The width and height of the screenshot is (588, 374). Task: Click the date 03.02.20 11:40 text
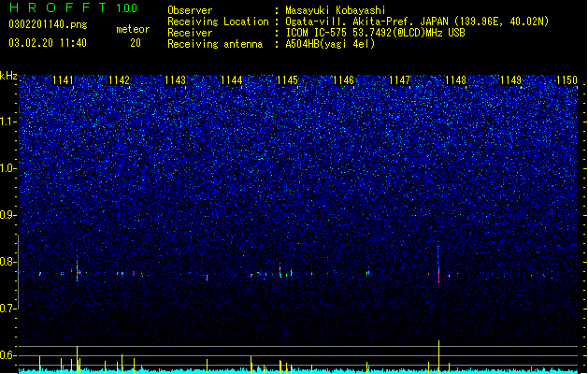[48, 43]
